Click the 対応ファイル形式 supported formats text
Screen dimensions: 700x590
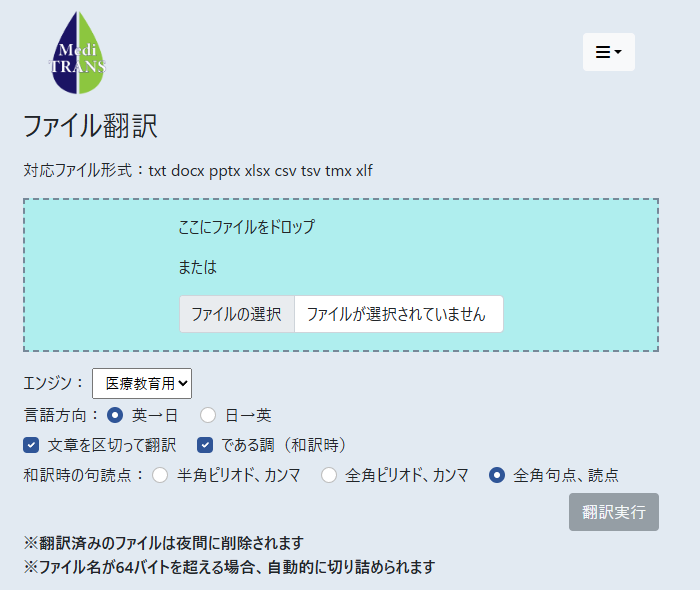pos(198,170)
